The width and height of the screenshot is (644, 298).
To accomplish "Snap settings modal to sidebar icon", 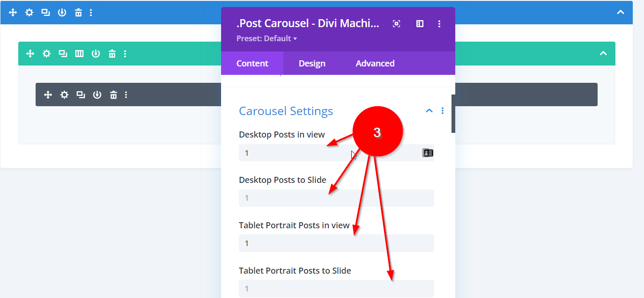I will pyautogui.click(x=420, y=24).
